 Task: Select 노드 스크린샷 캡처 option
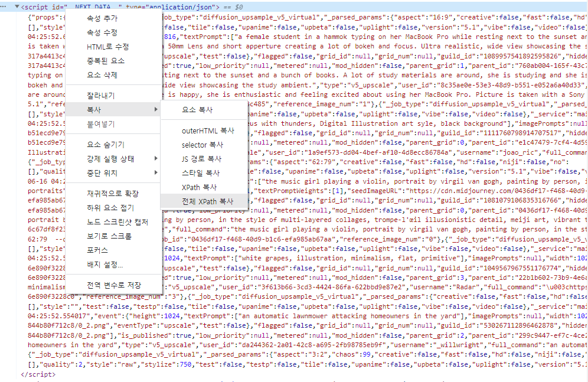[x=113, y=223]
